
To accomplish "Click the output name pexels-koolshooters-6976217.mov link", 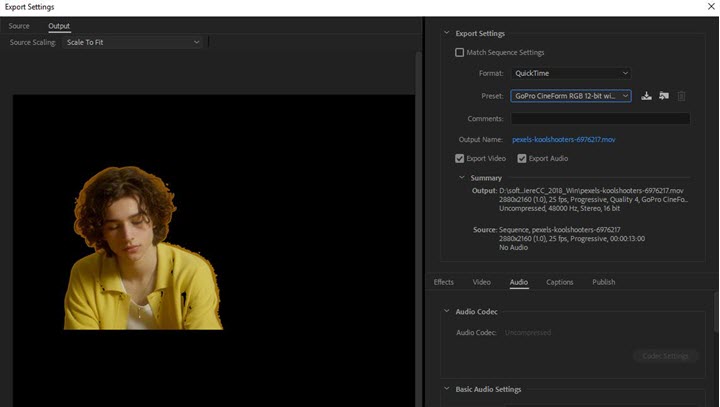I will pyautogui.click(x=563, y=140).
